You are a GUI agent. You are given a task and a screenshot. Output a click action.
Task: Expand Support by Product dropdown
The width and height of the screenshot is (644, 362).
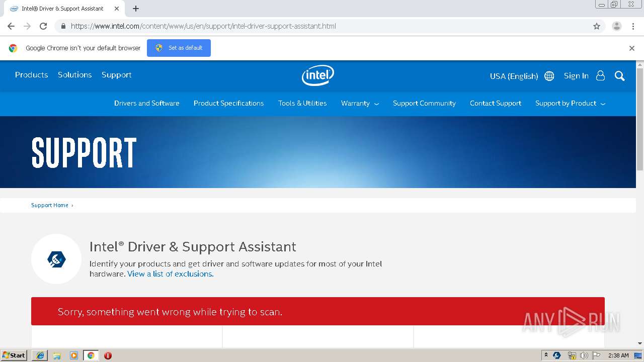[x=570, y=103]
